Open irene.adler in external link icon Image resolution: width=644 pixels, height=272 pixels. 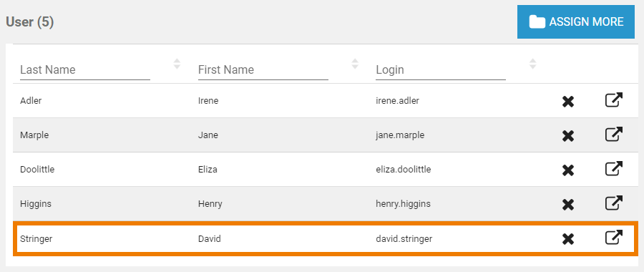click(614, 99)
